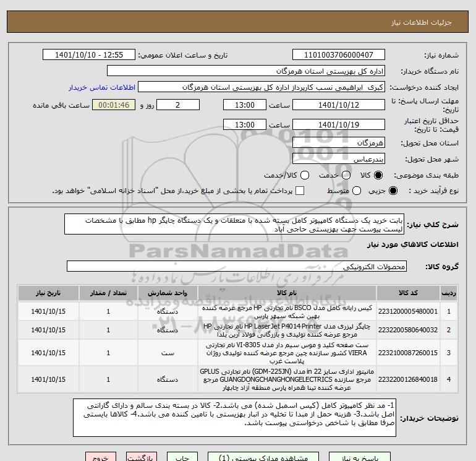Toggle Islamic treasury bonds payment checkbox
The height and width of the screenshot is (461, 476).
tap(300, 191)
